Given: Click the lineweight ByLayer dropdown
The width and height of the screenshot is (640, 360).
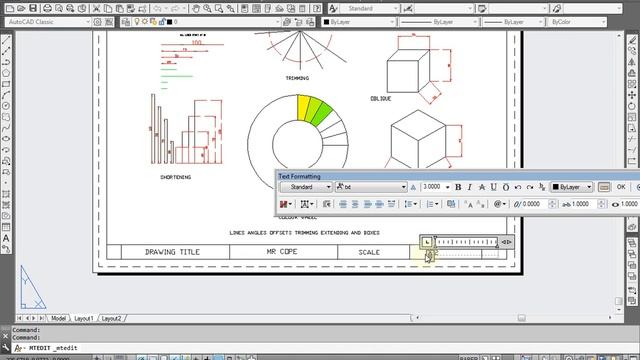Looking at the screenshot, I should [513, 22].
